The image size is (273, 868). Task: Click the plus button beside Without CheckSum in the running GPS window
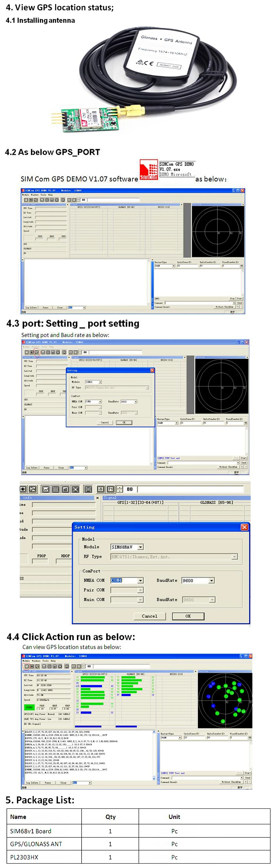pyautogui.click(x=246, y=782)
